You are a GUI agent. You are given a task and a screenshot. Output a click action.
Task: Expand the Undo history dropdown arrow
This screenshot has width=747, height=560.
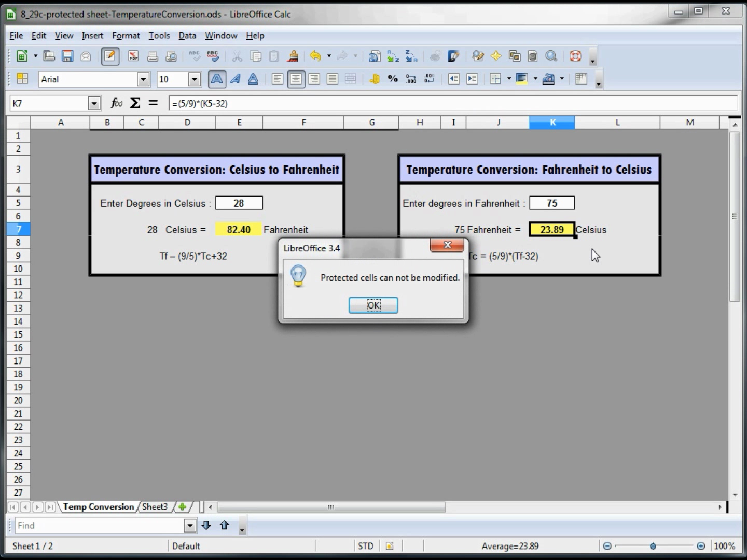click(x=329, y=56)
